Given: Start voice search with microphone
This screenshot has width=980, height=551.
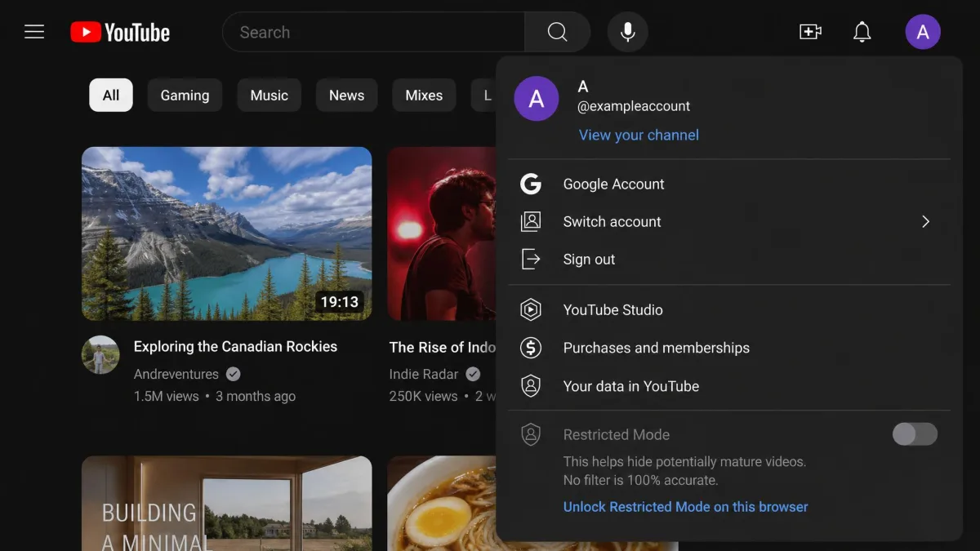Looking at the screenshot, I should tap(627, 32).
